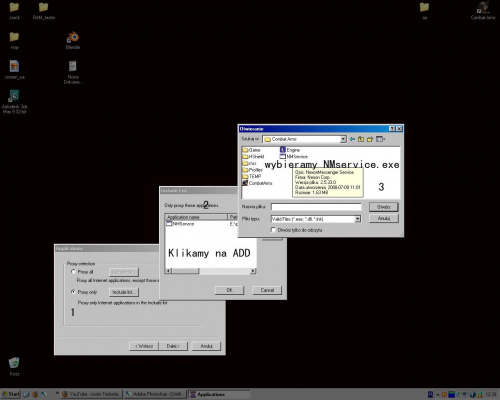Click the back arrow in file dialog
The image size is (500, 400).
point(352,139)
